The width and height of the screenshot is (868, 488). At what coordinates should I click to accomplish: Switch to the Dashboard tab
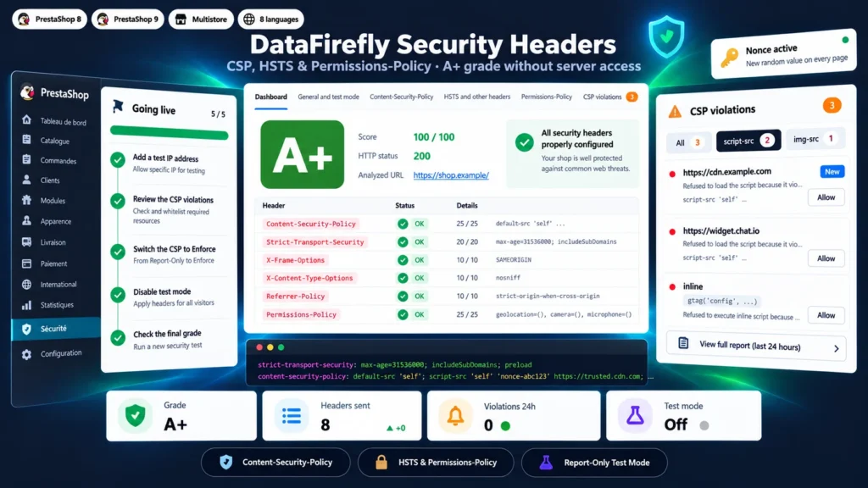point(270,97)
